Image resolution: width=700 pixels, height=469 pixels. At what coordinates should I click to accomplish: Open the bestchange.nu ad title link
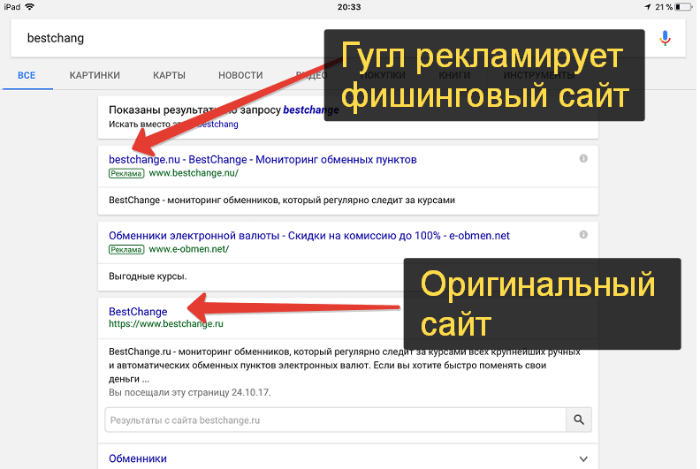tap(262, 159)
